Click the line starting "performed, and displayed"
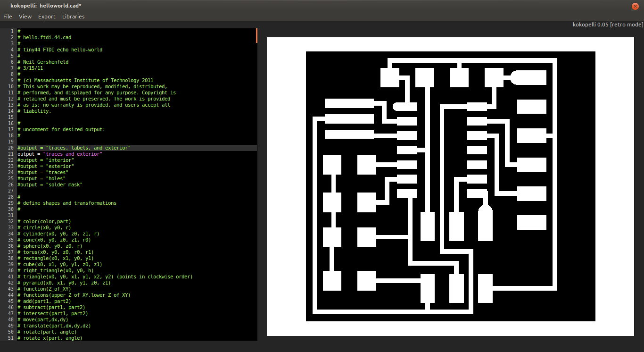Viewport: 644px width, 352px height. point(97,92)
